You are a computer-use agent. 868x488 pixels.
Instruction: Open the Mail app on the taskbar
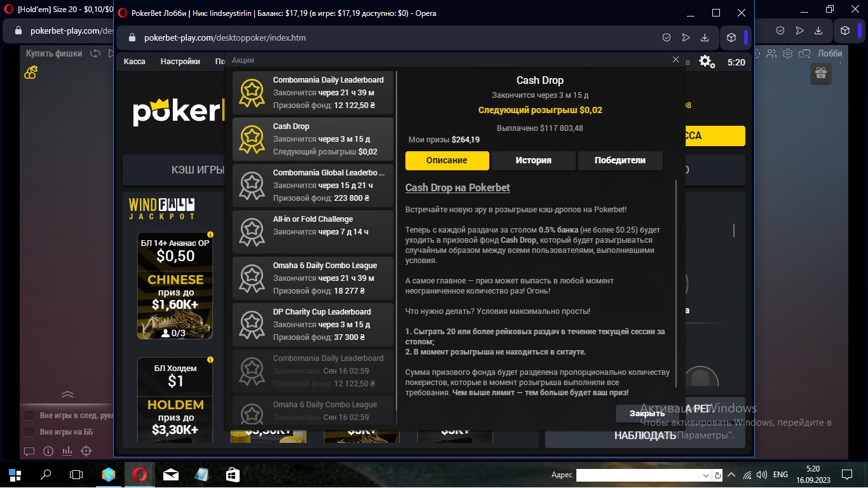pyautogui.click(x=170, y=475)
